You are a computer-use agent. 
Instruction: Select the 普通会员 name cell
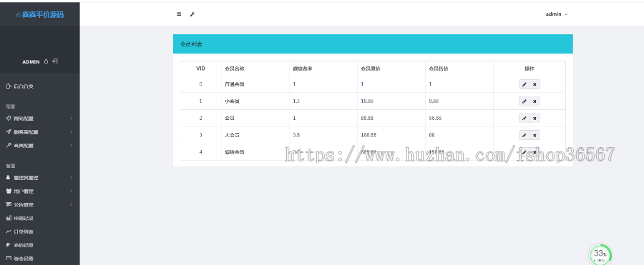(235, 84)
